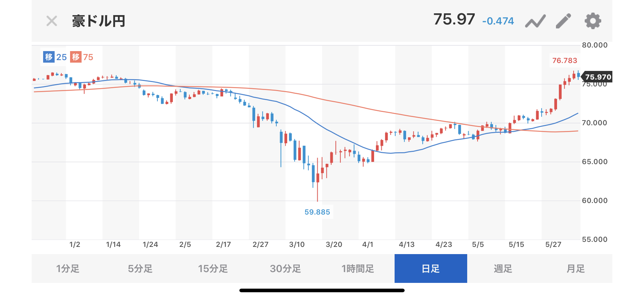
Task: Close the chart with the X icon
Action: [x=52, y=21]
